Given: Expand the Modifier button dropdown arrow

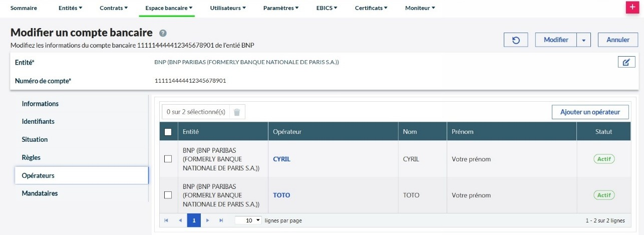Looking at the screenshot, I should point(584,40).
